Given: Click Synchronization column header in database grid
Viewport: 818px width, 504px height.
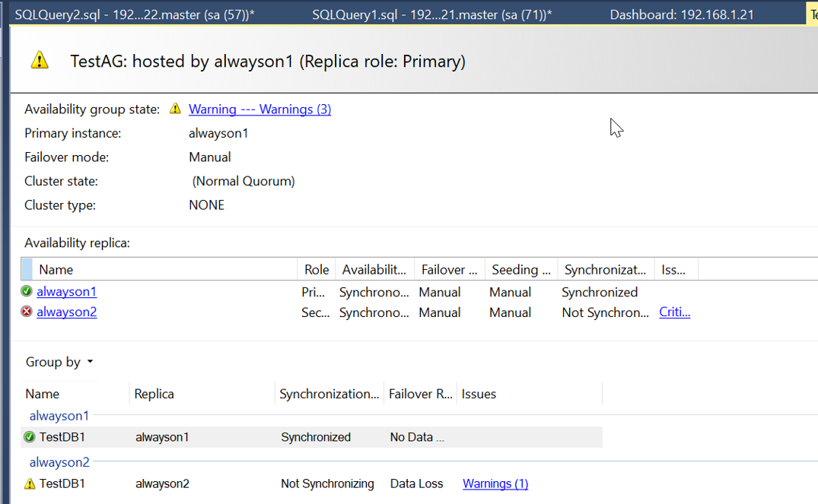Looking at the screenshot, I should (x=329, y=394).
